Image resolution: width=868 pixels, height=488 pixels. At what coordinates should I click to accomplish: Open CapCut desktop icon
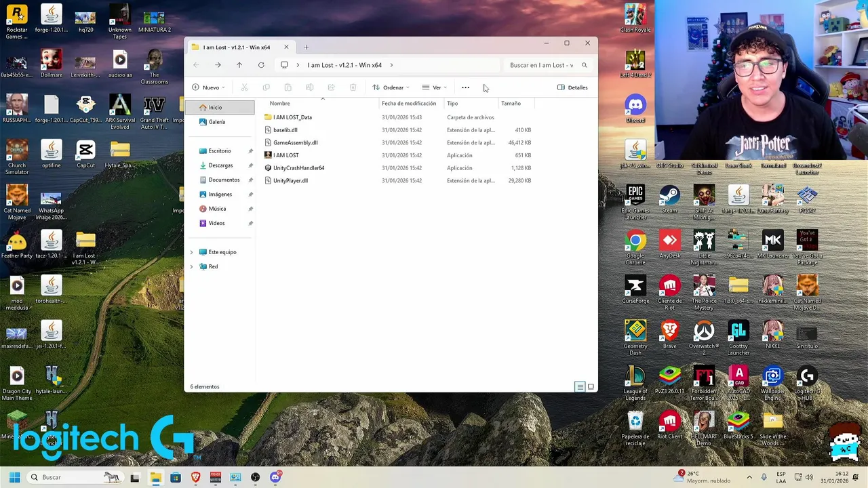coord(85,154)
